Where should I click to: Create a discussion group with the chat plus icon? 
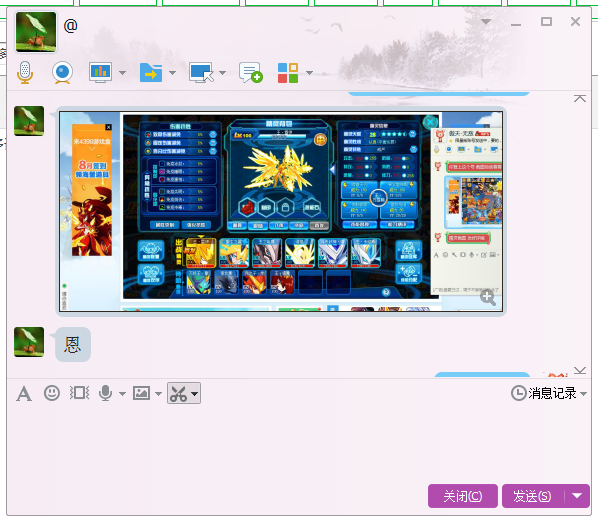coord(251,72)
